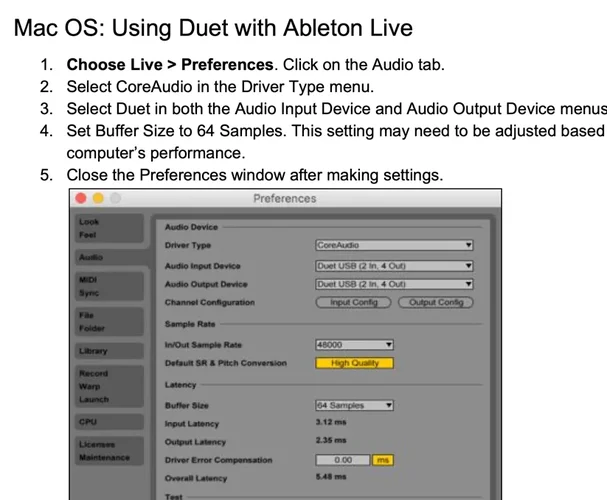Open the Look Feel preferences tab

109,228
